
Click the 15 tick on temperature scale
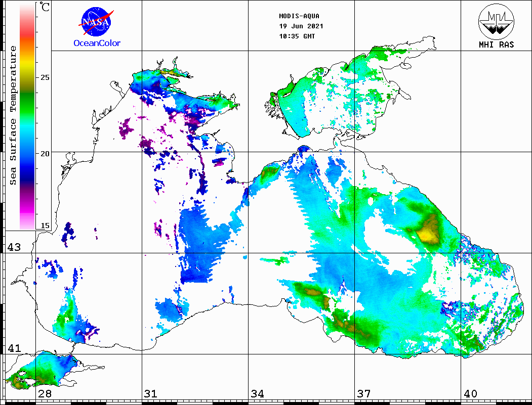(45, 226)
